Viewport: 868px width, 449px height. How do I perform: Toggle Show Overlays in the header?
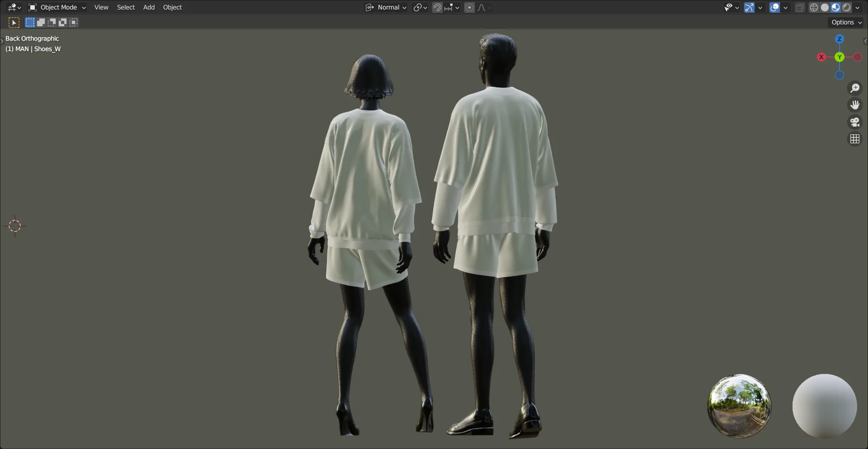tap(774, 7)
